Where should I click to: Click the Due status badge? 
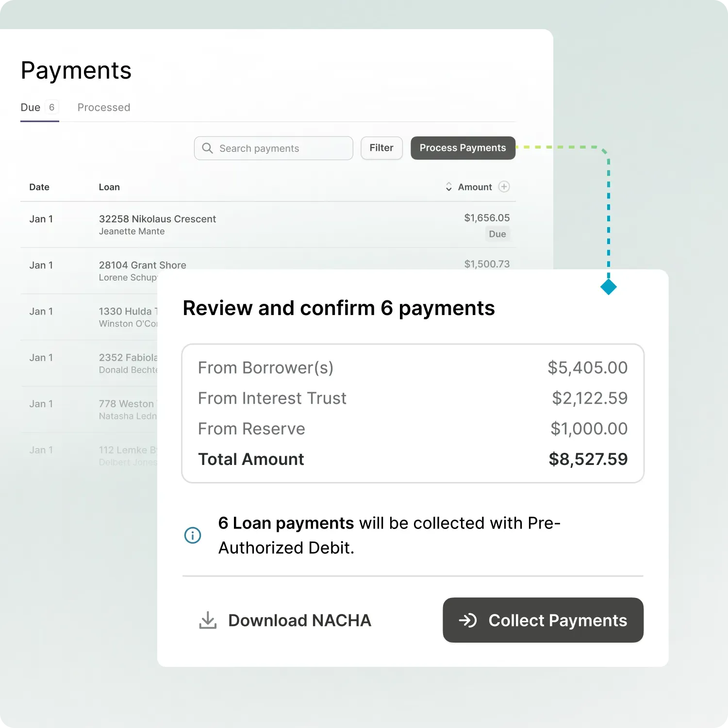coord(497,234)
